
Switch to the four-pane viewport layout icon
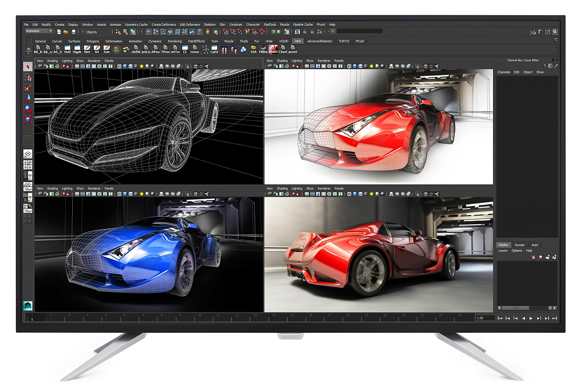(28, 165)
